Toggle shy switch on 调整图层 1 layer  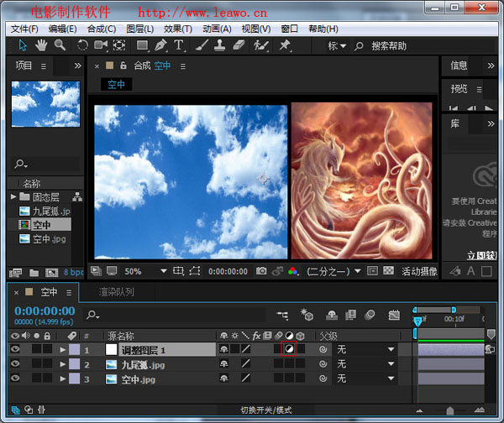224,349
